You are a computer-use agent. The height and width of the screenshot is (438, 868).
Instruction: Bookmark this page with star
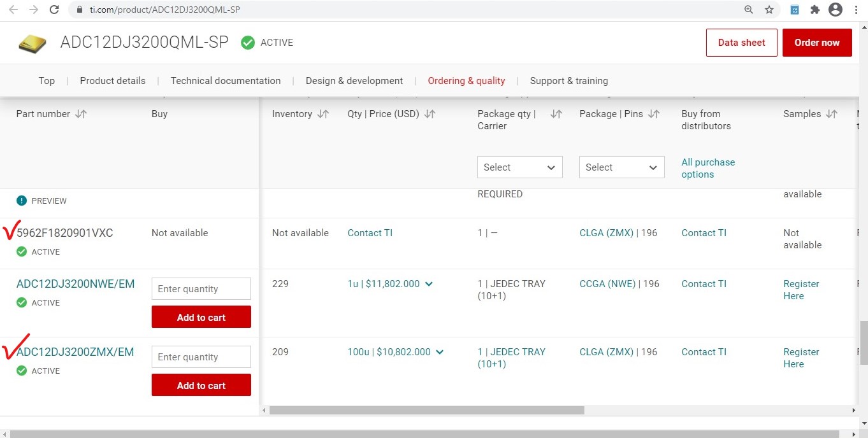[x=769, y=10]
